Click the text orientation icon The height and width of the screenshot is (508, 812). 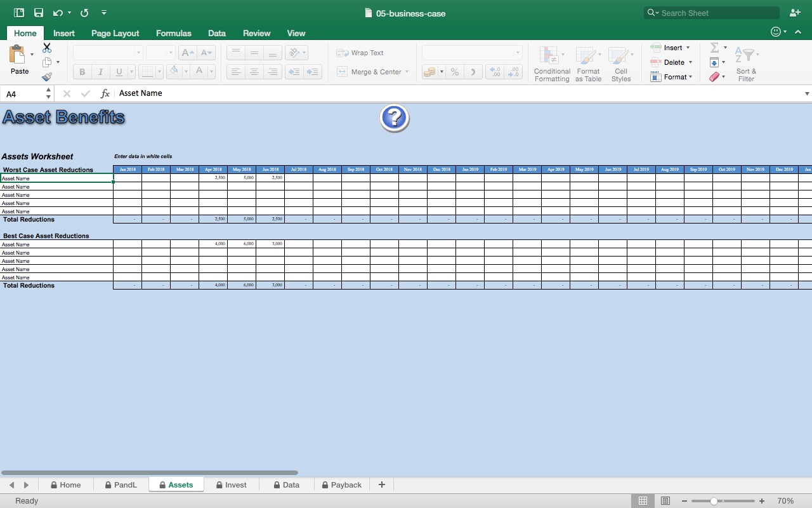pyautogui.click(x=293, y=53)
